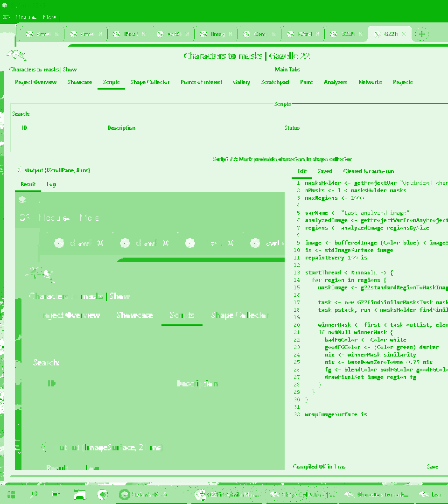This screenshot has height=504, width=448.
Task: Switch to the Shape Collector tab
Action: 150,82
